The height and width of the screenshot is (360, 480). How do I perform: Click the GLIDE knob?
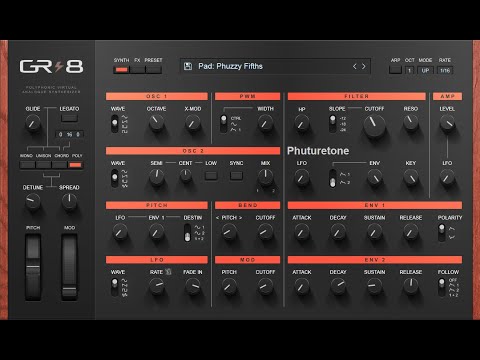tap(33, 123)
